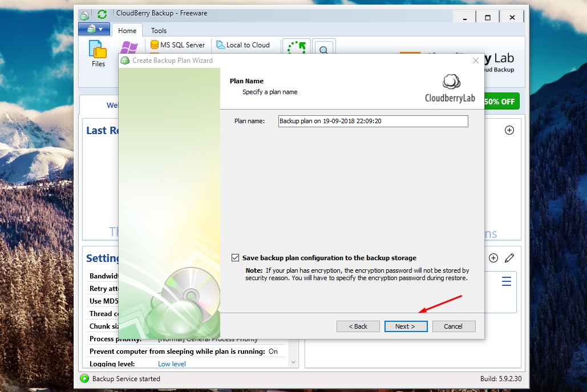Open the Low level logging link

point(172,364)
